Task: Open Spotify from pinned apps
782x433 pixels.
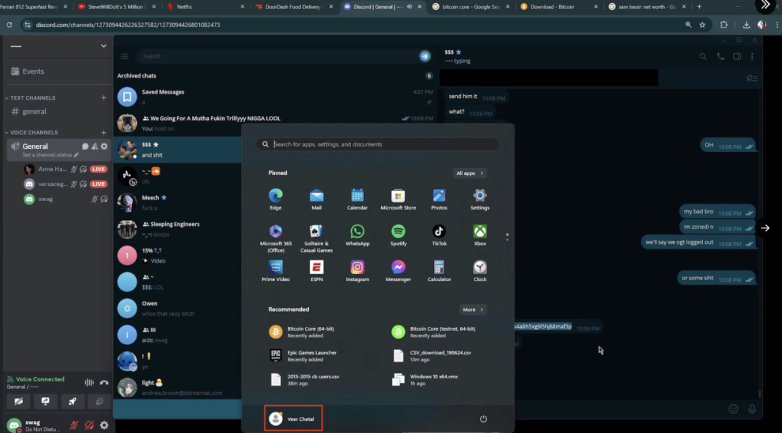Action: (398, 232)
